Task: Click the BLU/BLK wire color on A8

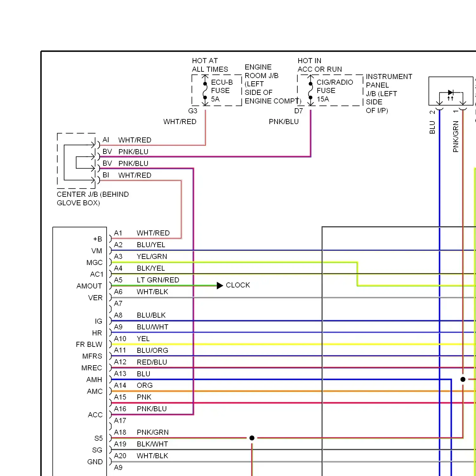Action: click(151, 315)
